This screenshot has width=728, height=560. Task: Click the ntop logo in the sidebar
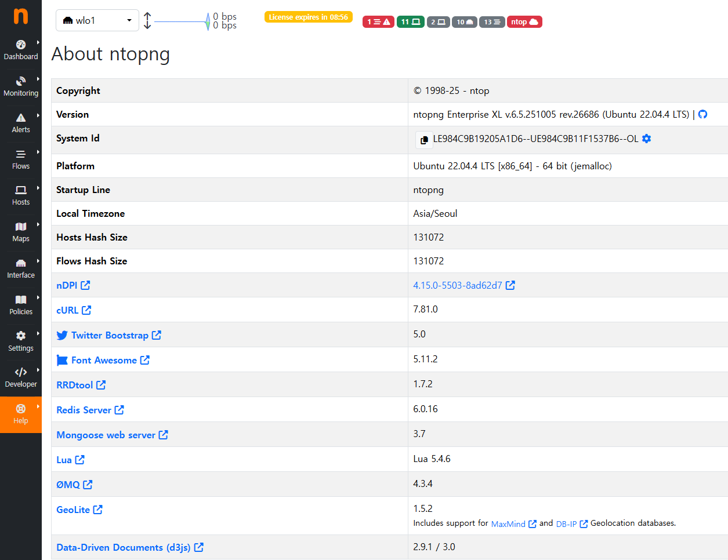[21, 16]
